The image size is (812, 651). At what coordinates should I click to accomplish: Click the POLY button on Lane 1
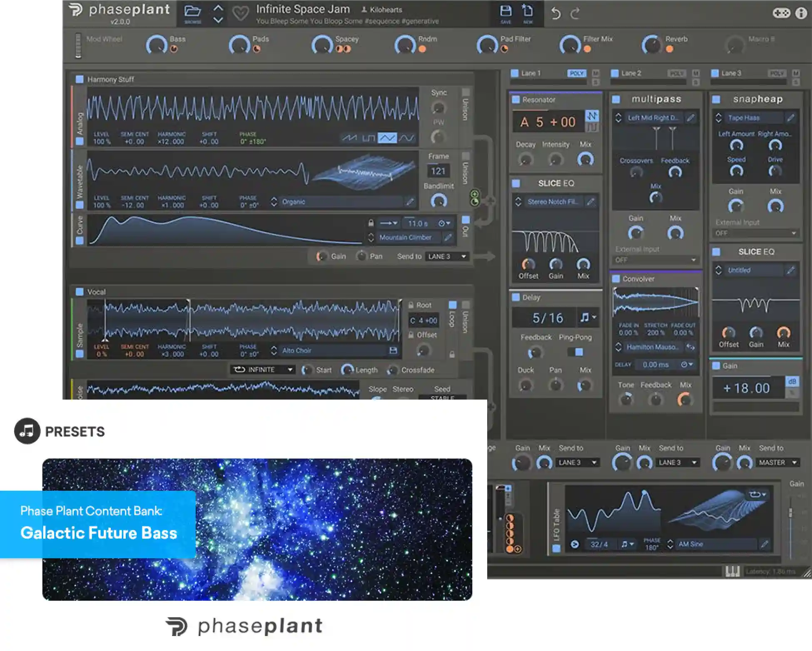coord(578,72)
